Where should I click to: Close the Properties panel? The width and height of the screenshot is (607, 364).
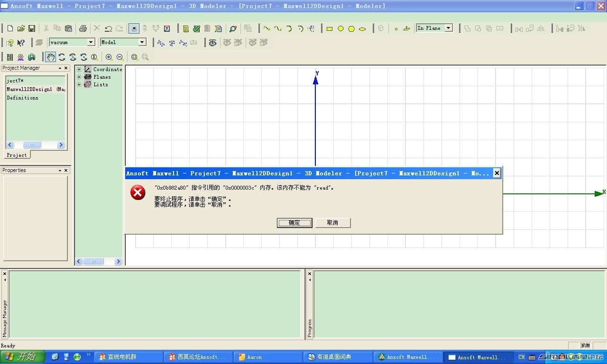tap(66, 170)
